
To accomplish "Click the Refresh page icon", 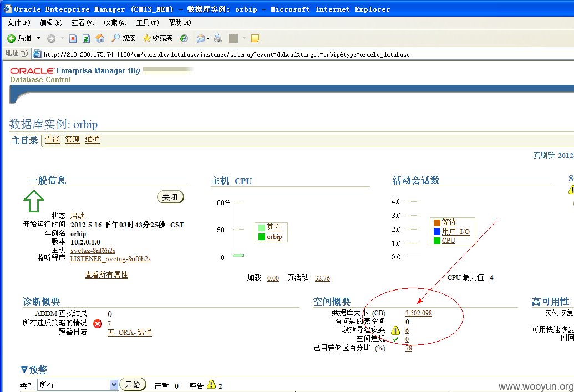I will tap(86, 38).
